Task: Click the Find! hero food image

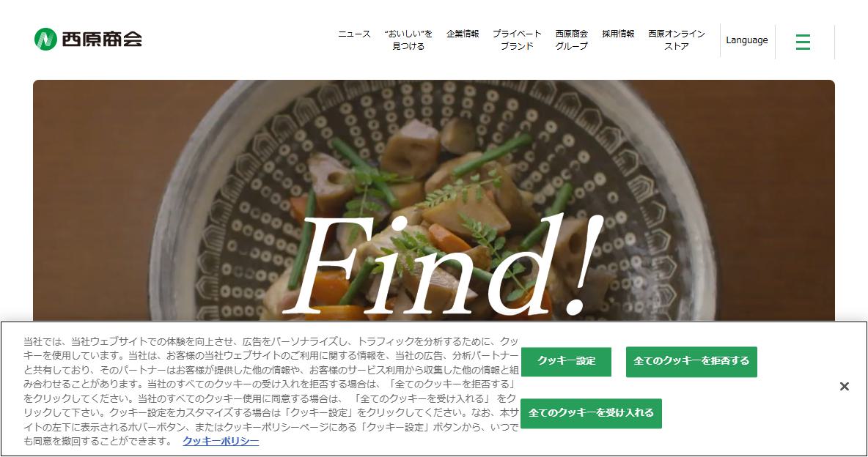Action: coord(433,200)
